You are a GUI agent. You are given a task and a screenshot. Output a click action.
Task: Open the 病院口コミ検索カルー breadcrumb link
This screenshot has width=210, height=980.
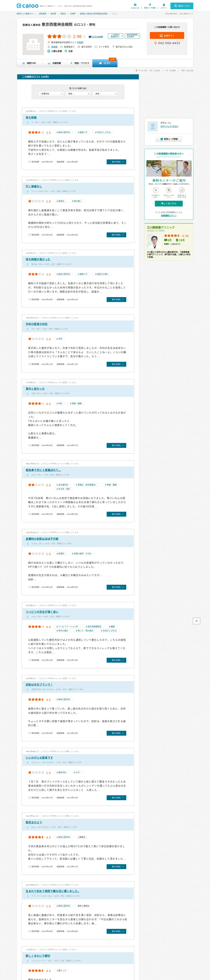pyautogui.click(x=26, y=14)
